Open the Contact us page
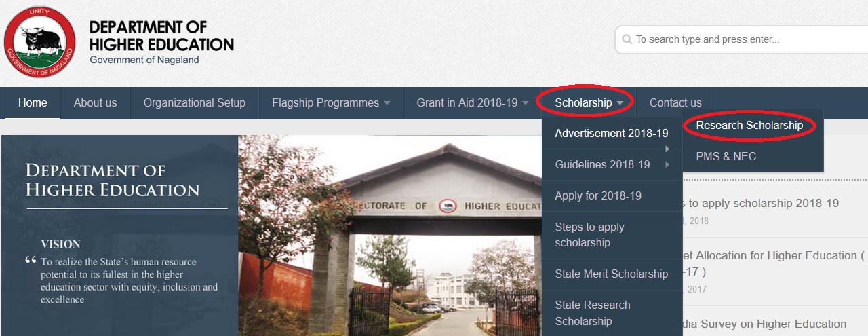868x336 pixels. (x=675, y=103)
